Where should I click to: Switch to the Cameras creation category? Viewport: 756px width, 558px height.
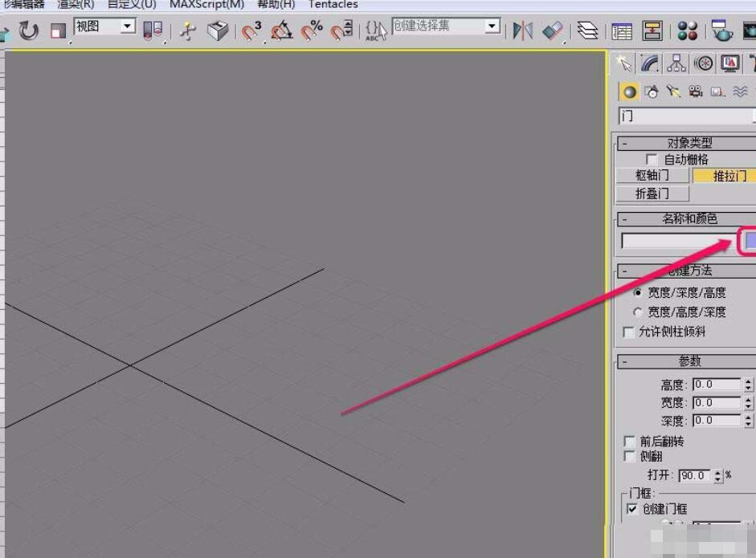(x=695, y=91)
